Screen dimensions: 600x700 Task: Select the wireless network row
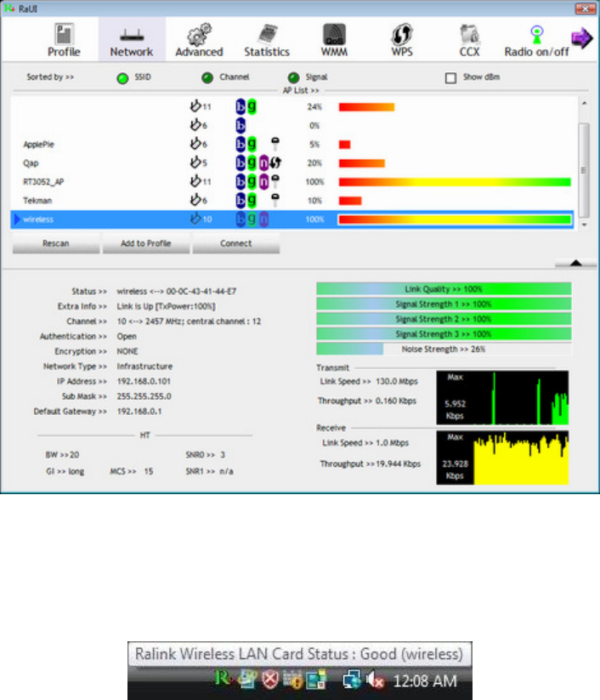point(292,219)
